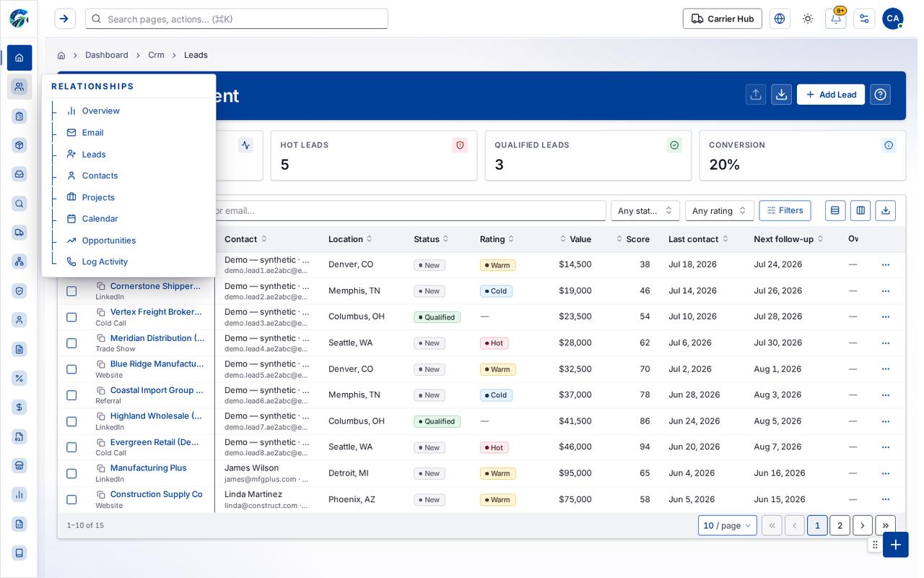Image resolution: width=924 pixels, height=578 pixels.
Task: Open the globe language icon
Action: pos(780,19)
